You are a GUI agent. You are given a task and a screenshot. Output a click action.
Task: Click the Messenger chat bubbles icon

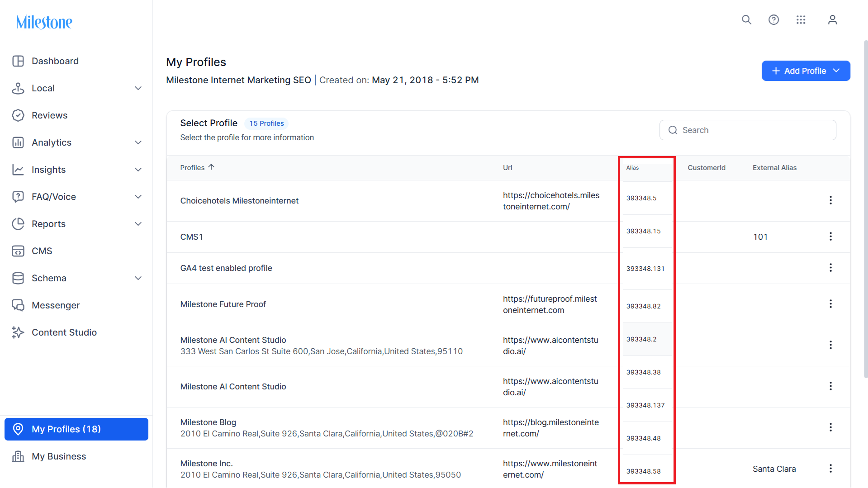[x=18, y=305]
